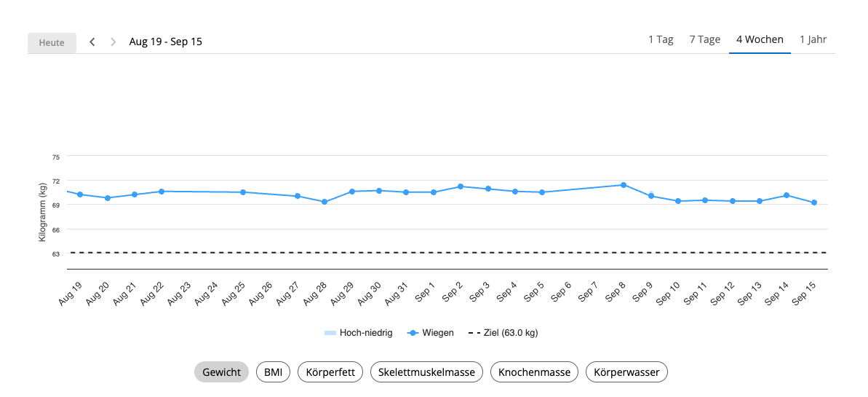Select the 4 Wochen tab
The height and width of the screenshot is (397, 868).
pyautogui.click(x=760, y=40)
